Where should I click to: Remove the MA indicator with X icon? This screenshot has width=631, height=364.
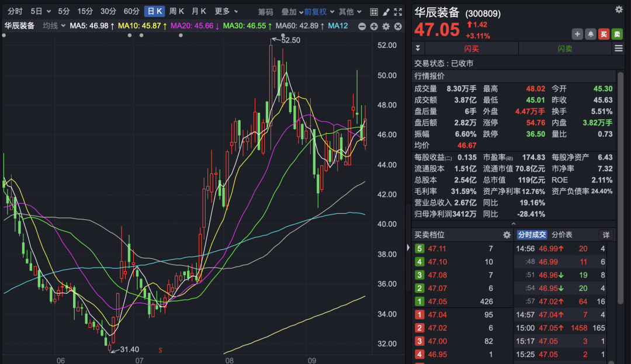point(398,26)
